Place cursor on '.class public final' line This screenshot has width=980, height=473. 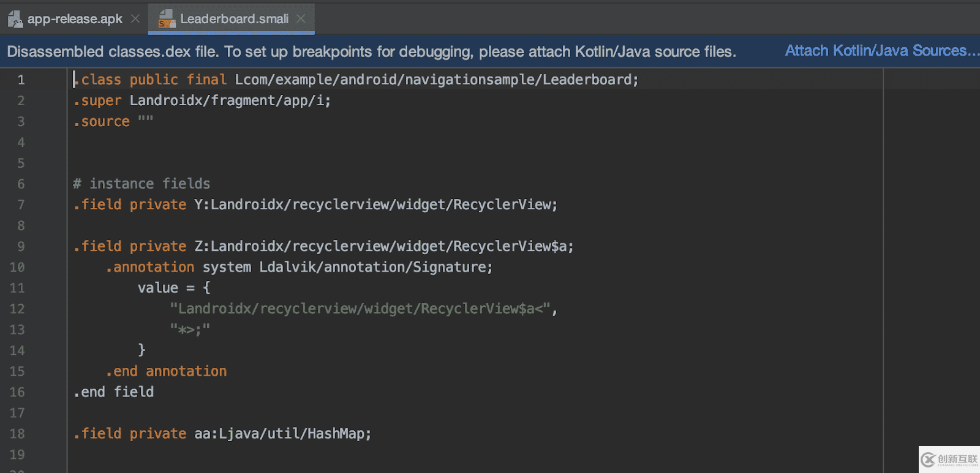[356, 80]
